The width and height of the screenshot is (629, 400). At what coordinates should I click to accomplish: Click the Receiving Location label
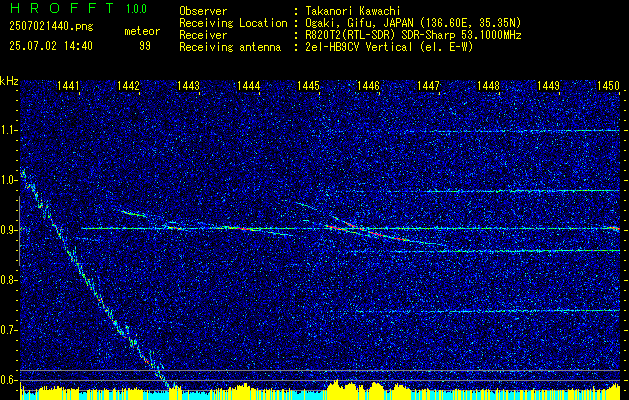pos(233,23)
